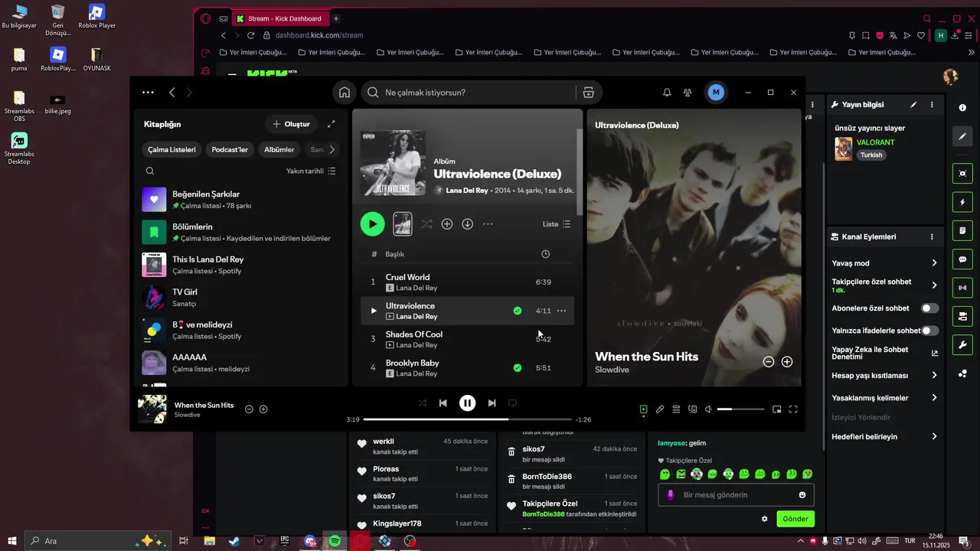
Task: Select Albümler filter chip
Action: tap(279, 149)
